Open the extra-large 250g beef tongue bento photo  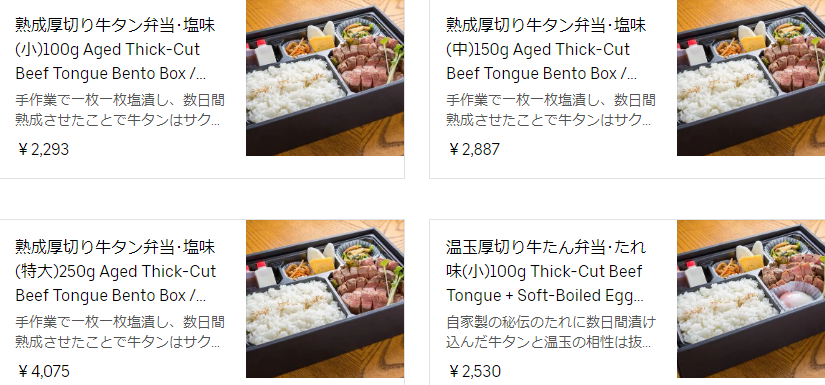point(325,299)
